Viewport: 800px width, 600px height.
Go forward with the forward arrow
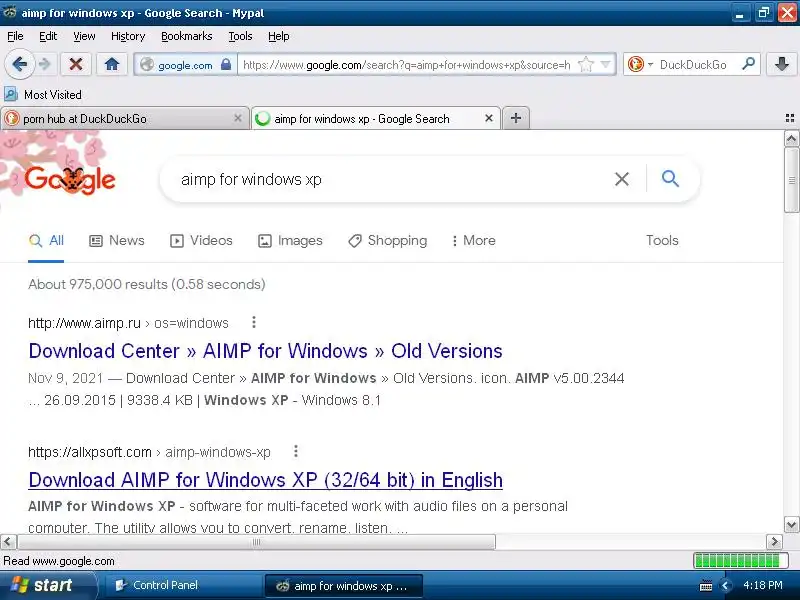click(x=45, y=64)
